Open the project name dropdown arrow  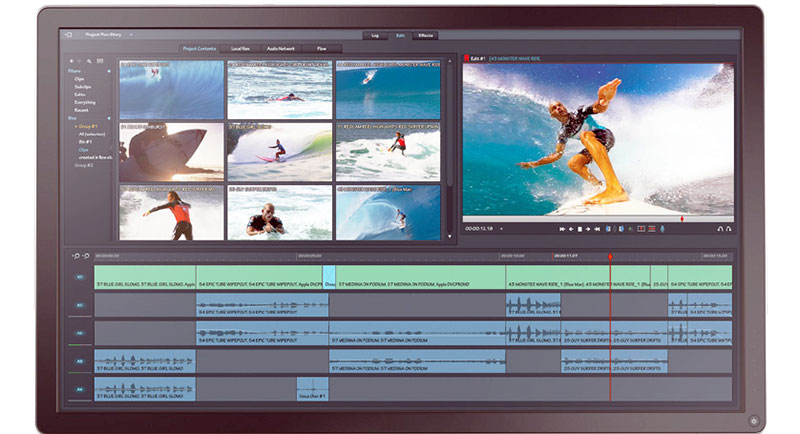[131, 35]
